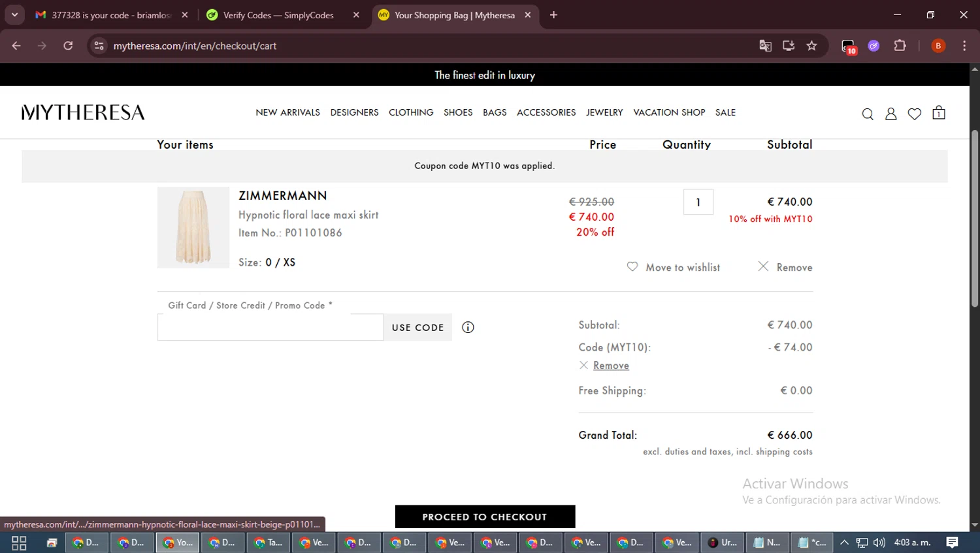The width and height of the screenshot is (980, 553).
Task: Open the Chrome three-dot menu
Action: (x=964, y=46)
